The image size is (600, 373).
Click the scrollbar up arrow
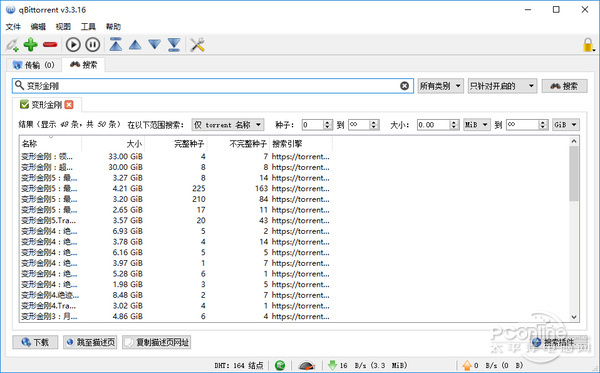[x=574, y=142]
